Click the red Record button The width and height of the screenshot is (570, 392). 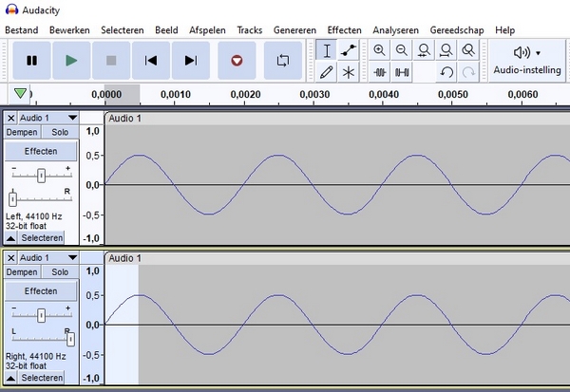237,61
